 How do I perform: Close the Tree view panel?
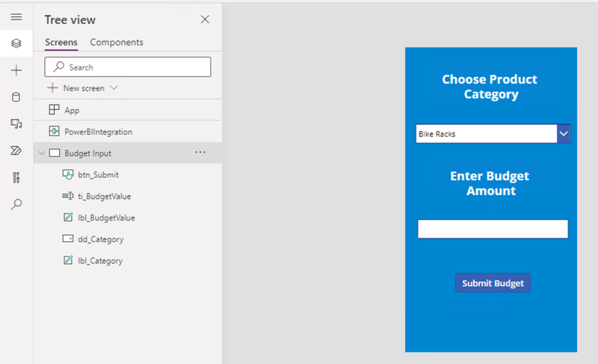(205, 19)
